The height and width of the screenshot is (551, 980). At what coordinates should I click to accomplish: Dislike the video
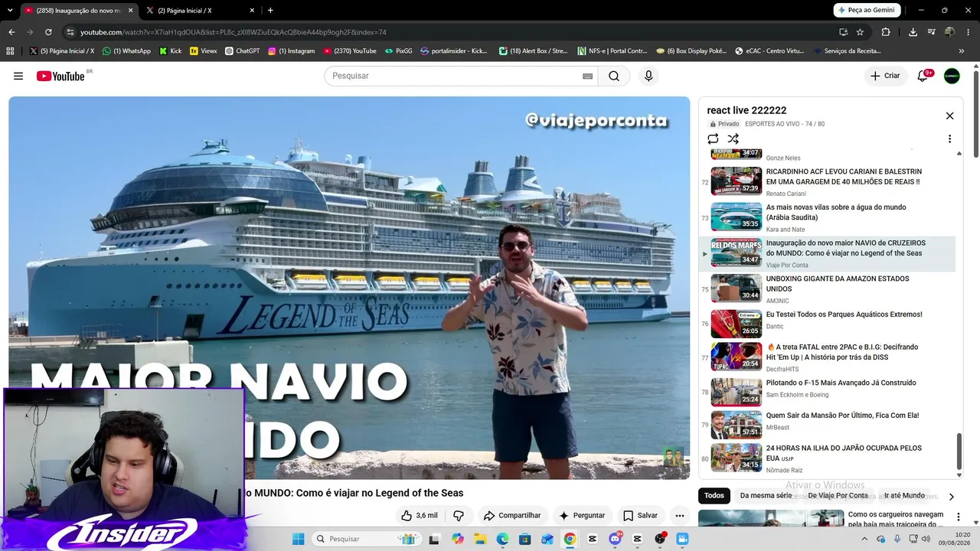[x=459, y=515]
